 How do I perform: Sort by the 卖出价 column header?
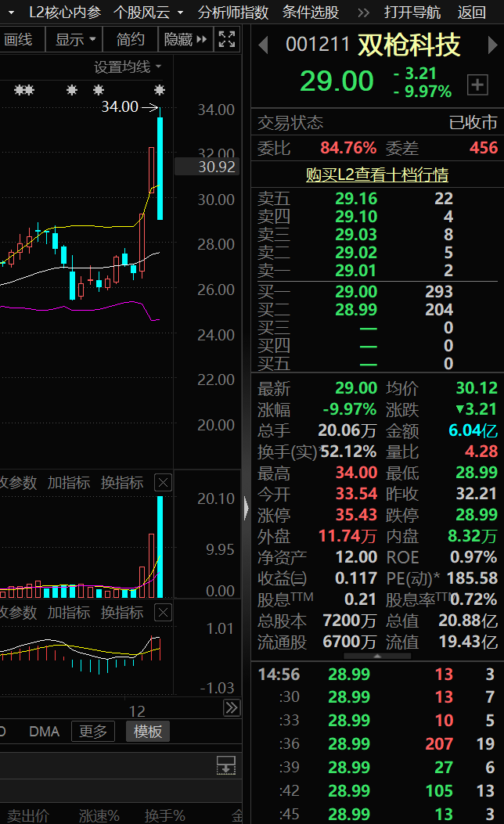(x=28, y=815)
